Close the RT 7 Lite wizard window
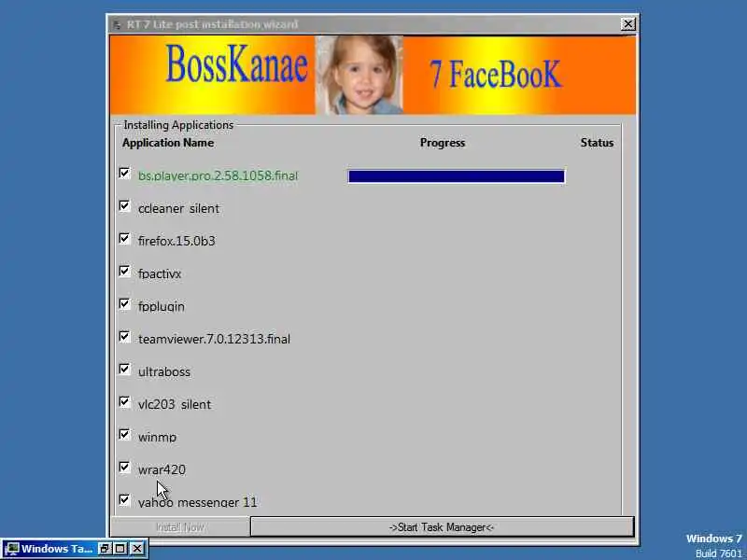 (x=627, y=24)
